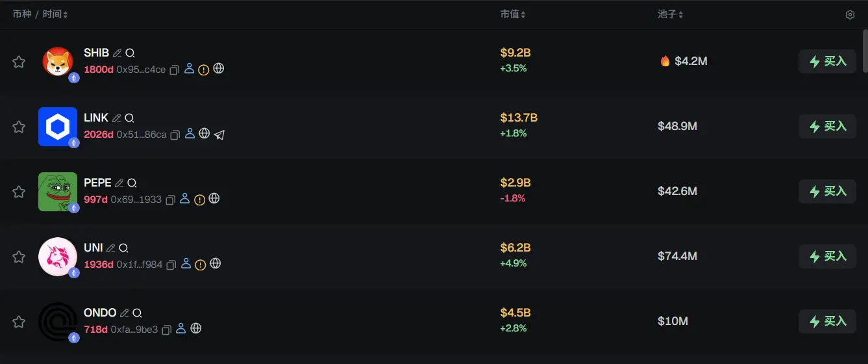The height and width of the screenshot is (364, 868).
Task: Open column settings gear icon
Action: (850, 14)
